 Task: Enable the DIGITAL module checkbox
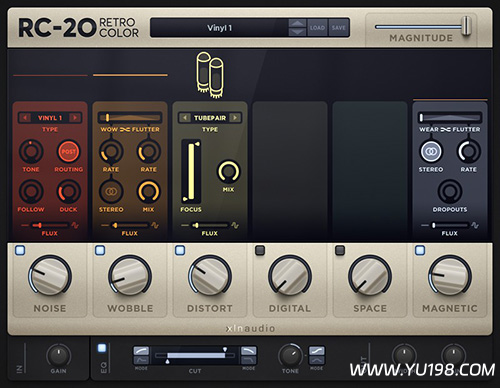pos(260,250)
